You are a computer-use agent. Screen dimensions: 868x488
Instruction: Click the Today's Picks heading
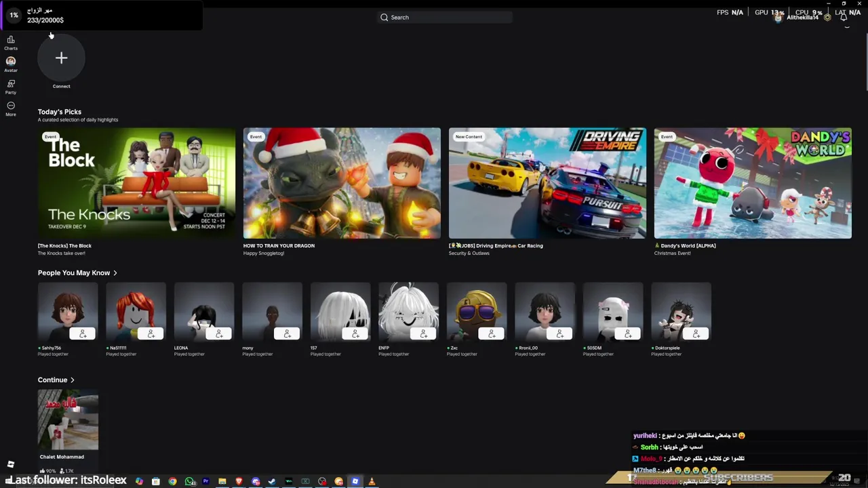click(x=60, y=112)
